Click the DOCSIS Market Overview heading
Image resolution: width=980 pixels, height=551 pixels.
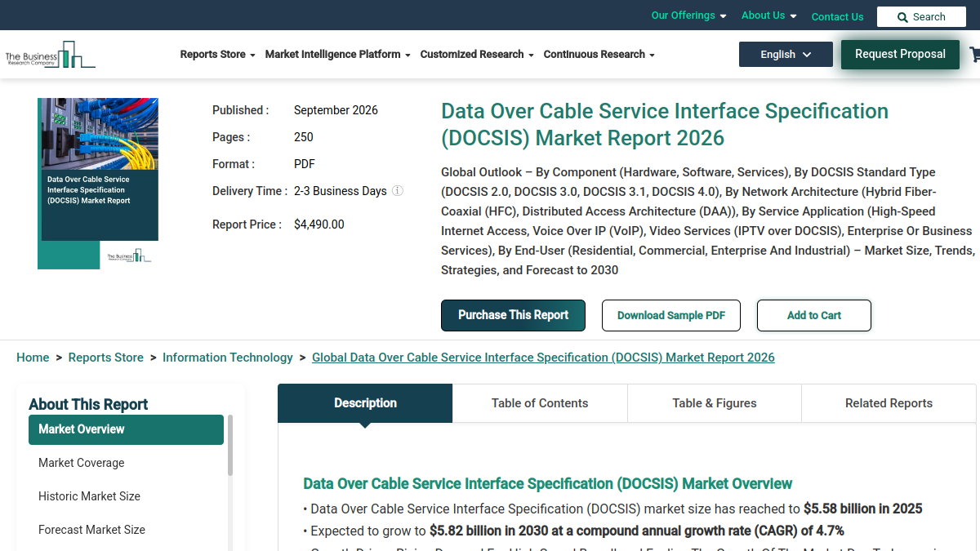pyautogui.click(x=548, y=484)
